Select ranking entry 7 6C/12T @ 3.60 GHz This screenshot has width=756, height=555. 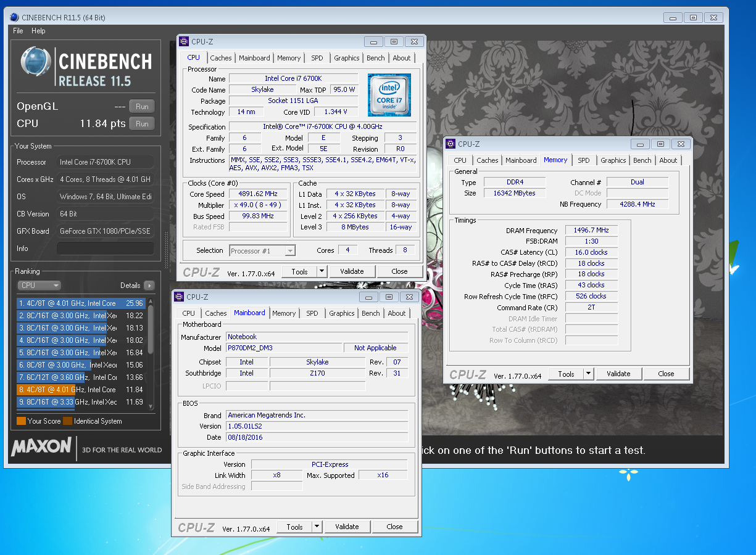81,377
